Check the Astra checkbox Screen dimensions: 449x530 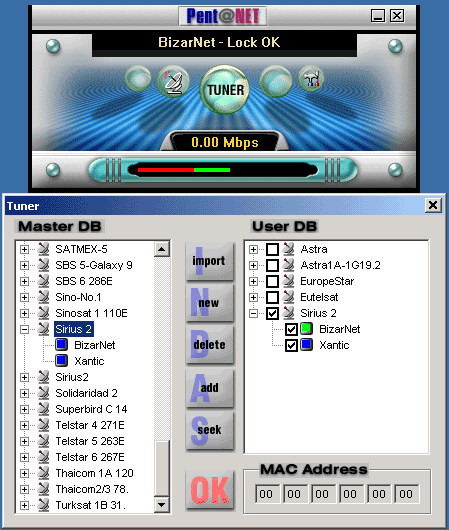pos(273,249)
